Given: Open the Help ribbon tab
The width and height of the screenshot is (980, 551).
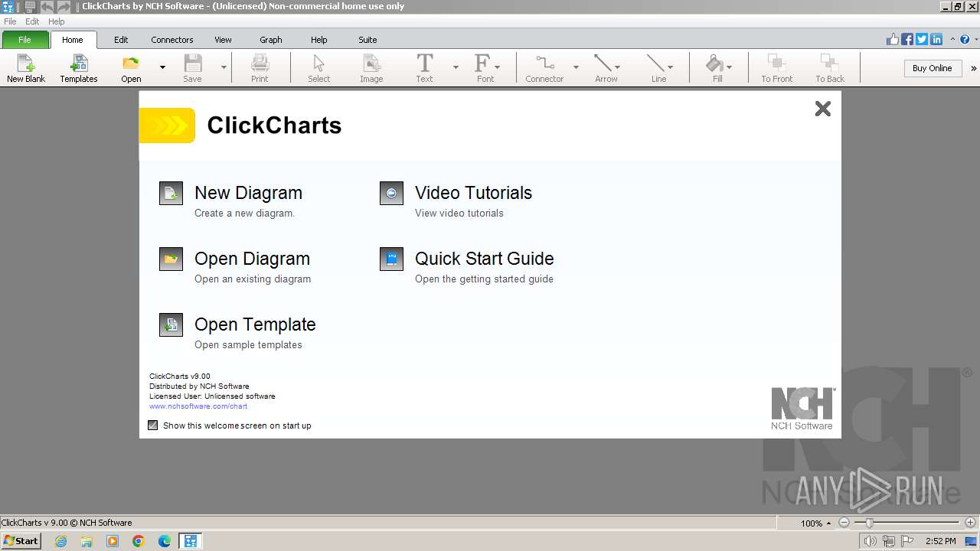Looking at the screenshot, I should (319, 40).
